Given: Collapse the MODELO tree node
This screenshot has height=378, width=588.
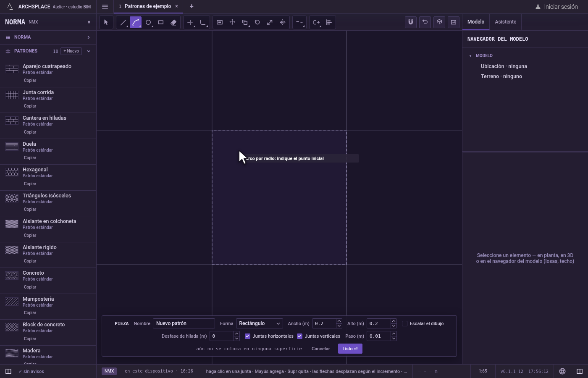Looking at the screenshot, I should pyautogui.click(x=470, y=56).
